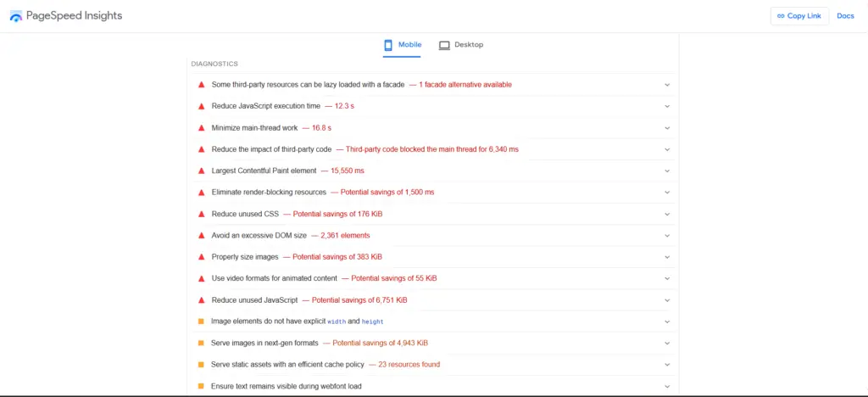Click orange square beside Image elements explicit width
868x397 pixels.
point(202,322)
